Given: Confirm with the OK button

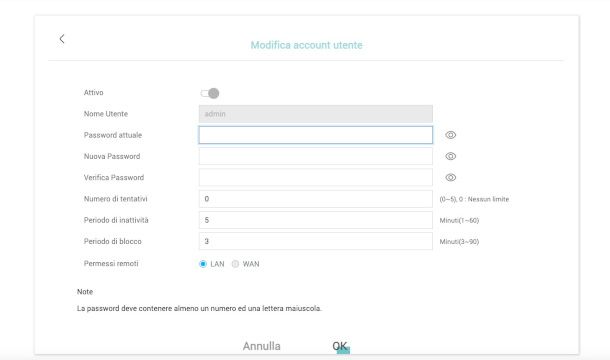Looking at the screenshot, I should coord(340,346).
